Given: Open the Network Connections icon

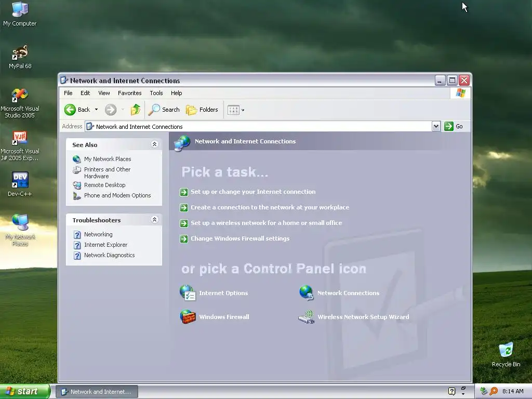Looking at the screenshot, I should tap(307, 293).
